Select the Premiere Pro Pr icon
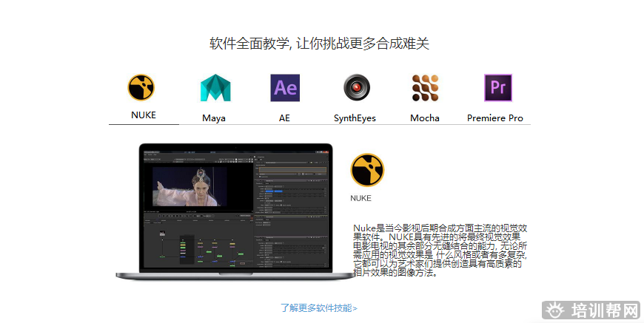 tap(497, 88)
